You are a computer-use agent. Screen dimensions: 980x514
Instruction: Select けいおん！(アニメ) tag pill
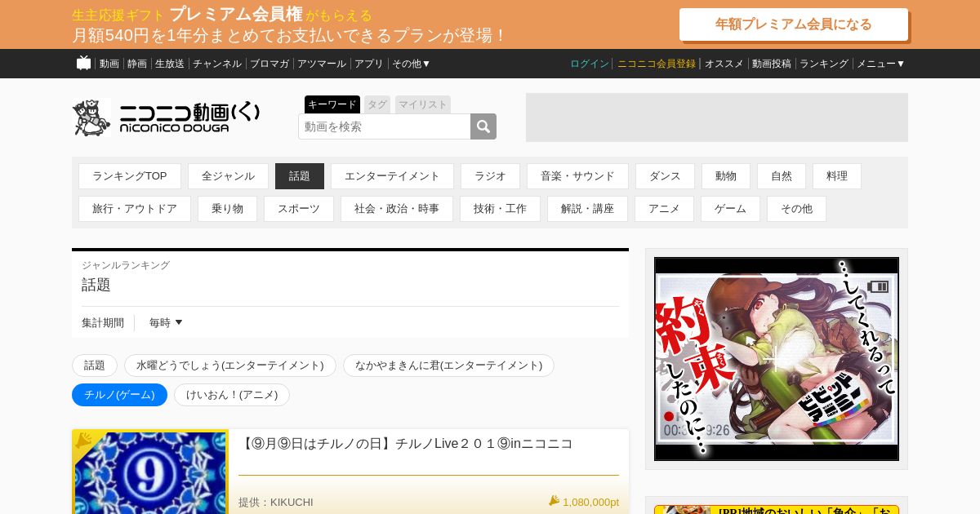(x=232, y=395)
